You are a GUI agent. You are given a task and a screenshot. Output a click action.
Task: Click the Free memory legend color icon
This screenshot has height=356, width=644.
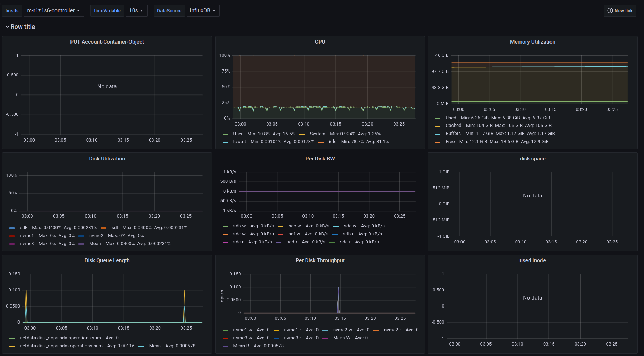437,142
